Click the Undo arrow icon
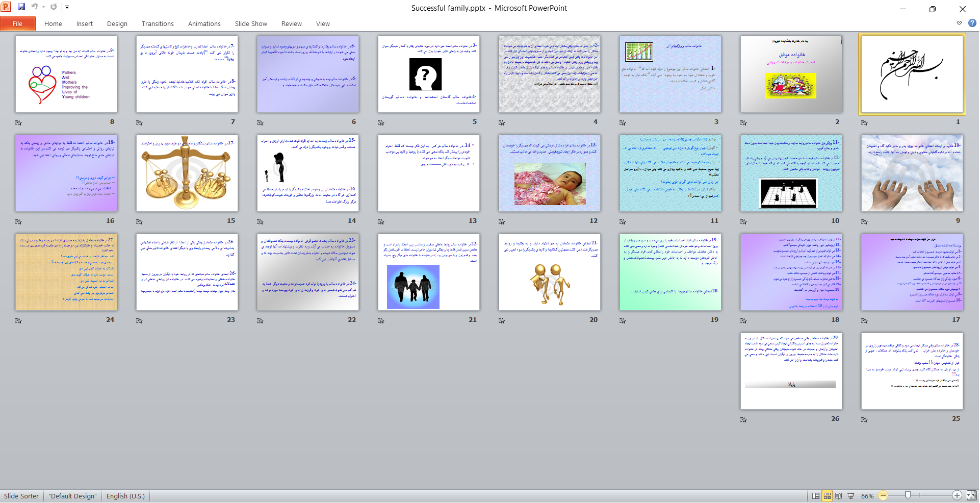 35,7
